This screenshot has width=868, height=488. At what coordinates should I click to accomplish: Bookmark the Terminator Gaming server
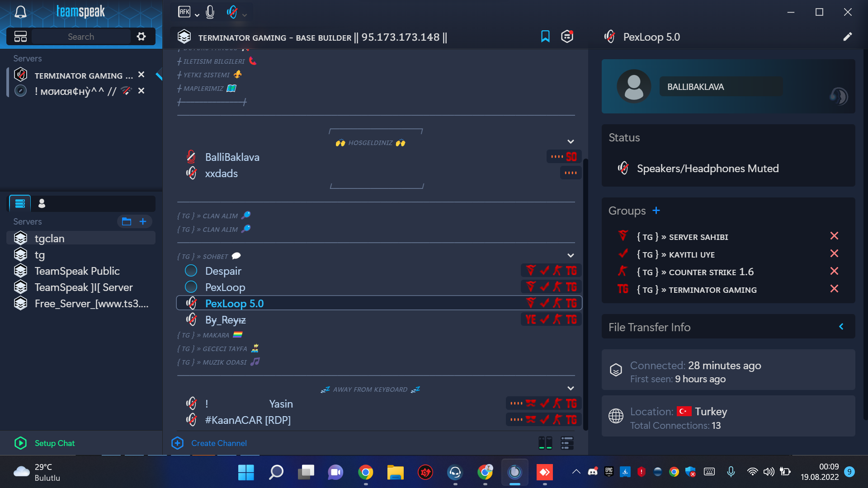pyautogui.click(x=545, y=37)
